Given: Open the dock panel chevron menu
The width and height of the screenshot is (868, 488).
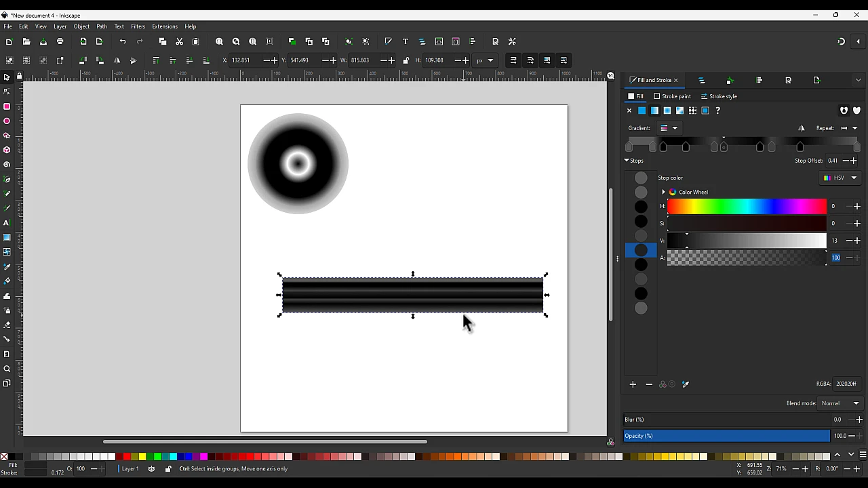Looking at the screenshot, I should (x=859, y=80).
